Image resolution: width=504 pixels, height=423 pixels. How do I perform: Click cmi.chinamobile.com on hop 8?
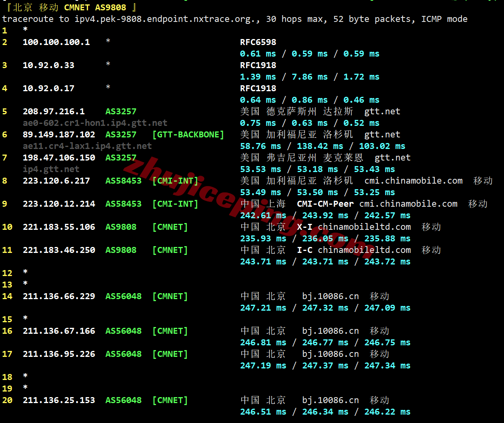[414, 181]
